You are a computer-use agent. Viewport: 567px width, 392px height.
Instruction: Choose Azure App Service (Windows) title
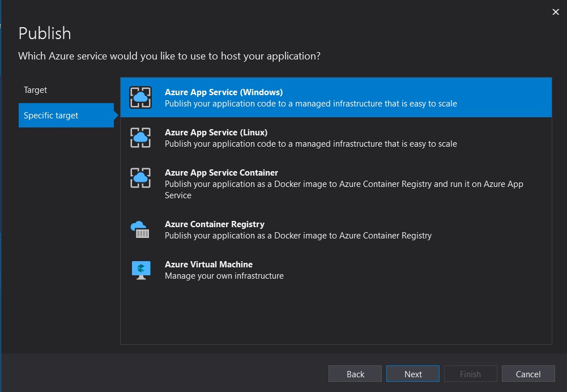click(224, 92)
